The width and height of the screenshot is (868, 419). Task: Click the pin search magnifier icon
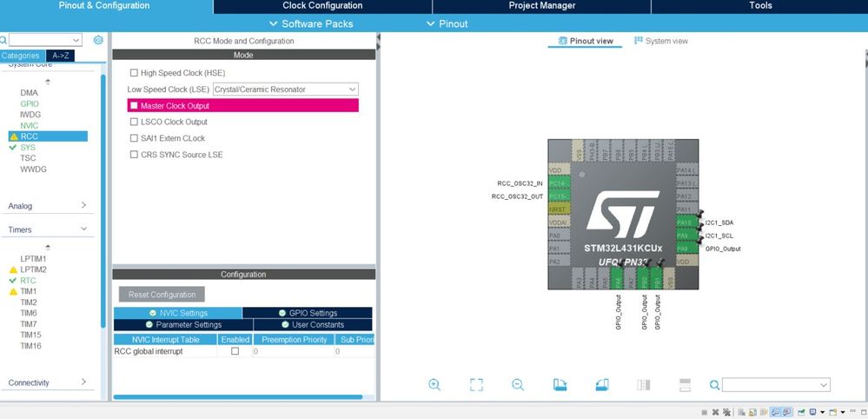click(x=715, y=385)
